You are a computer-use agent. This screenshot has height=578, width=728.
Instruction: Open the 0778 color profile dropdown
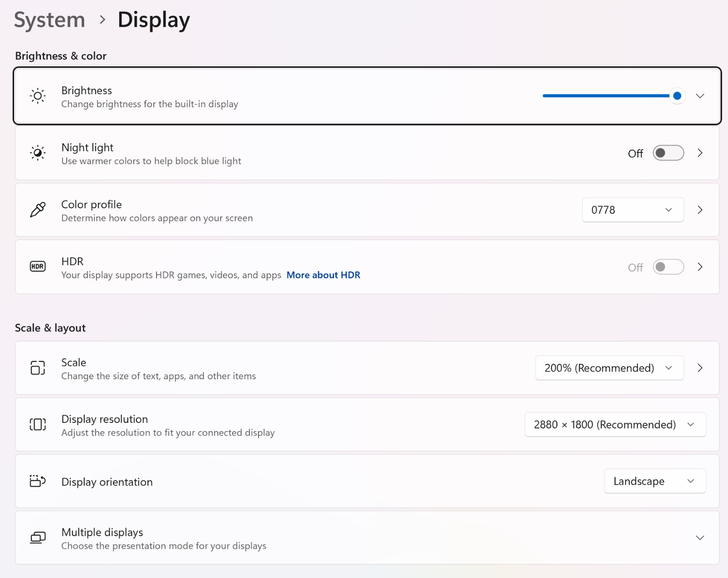pos(633,210)
